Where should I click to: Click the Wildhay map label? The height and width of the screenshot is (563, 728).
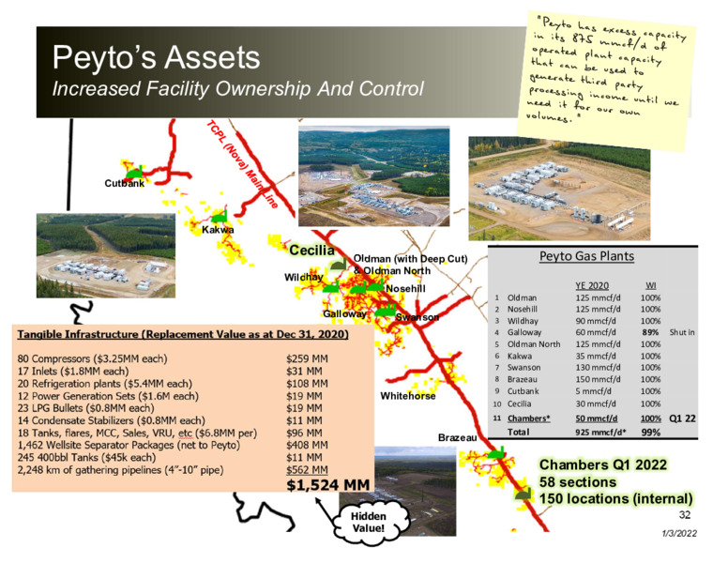click(304, 278)
